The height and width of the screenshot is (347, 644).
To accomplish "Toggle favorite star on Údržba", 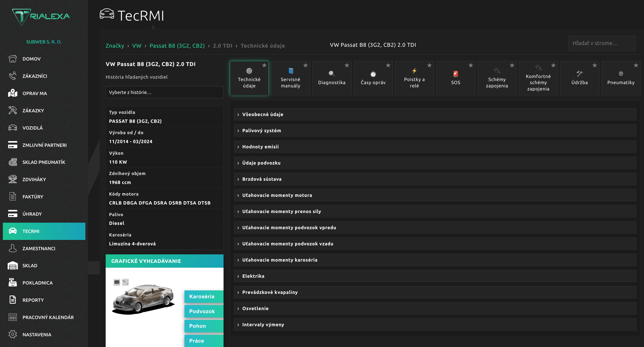I will (x=594, y=65).
